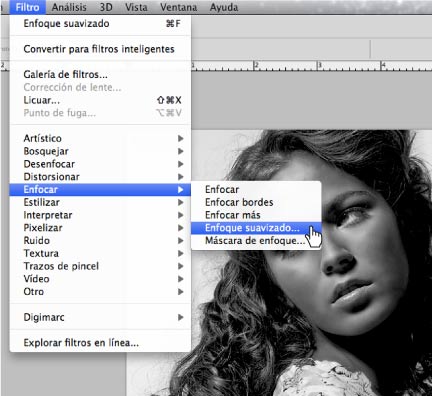Open the Ayuda menu
The height and width of the screenshot is (396, 432).
pyautogui.click(x=224, y=7)
